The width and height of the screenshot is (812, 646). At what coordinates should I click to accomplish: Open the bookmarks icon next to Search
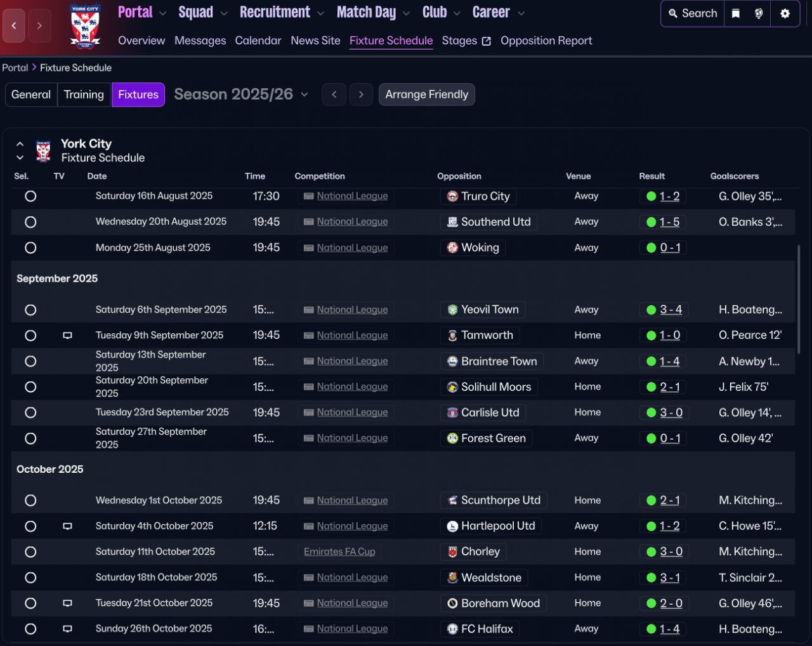(736, 13)
